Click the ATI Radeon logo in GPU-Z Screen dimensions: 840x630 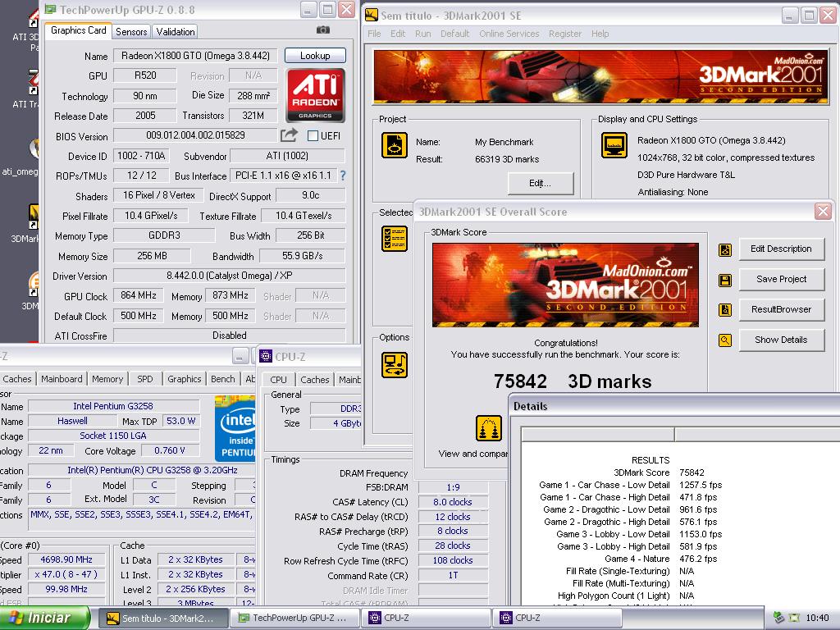(x=315, y=95)
